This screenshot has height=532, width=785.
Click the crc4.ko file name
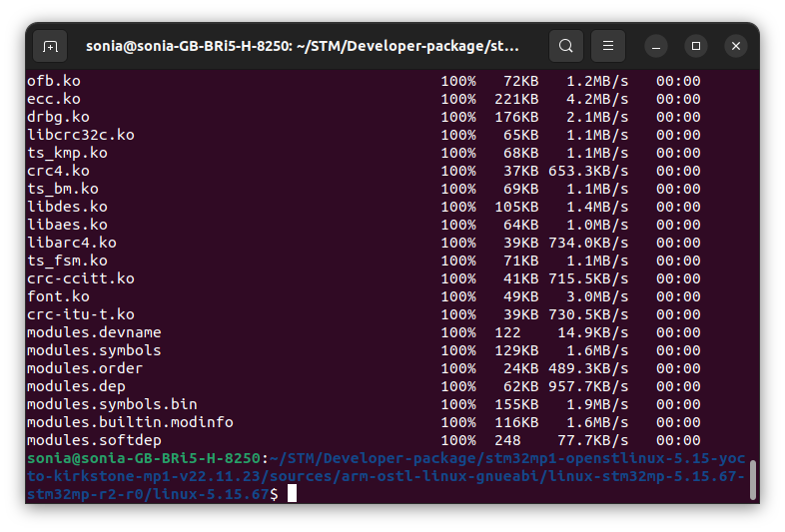(x=58, y=171)
